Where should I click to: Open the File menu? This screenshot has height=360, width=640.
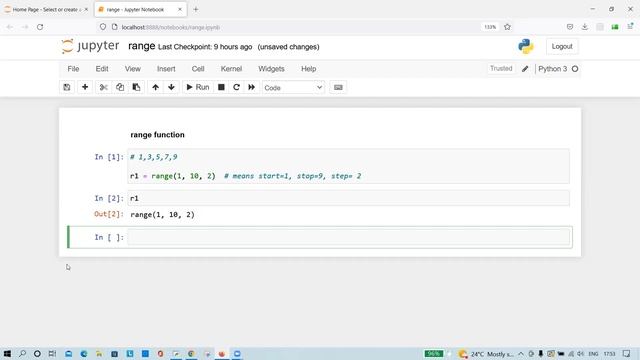tap(73, 69)
